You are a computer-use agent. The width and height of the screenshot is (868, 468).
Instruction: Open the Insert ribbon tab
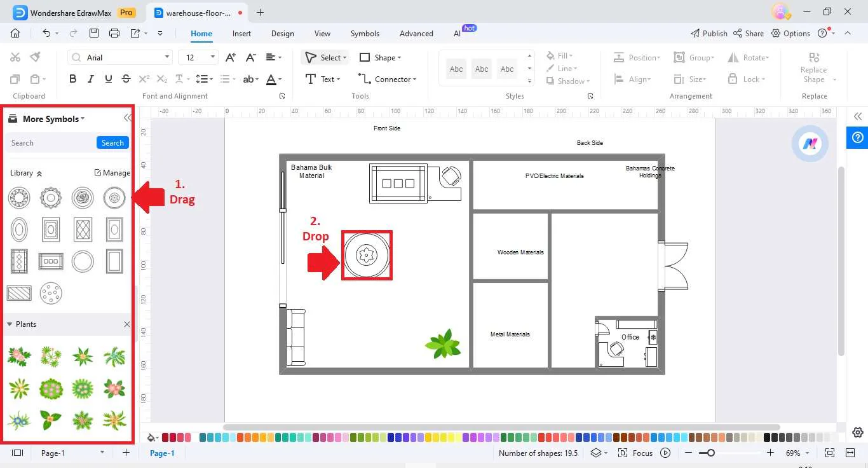coord(241,34)
